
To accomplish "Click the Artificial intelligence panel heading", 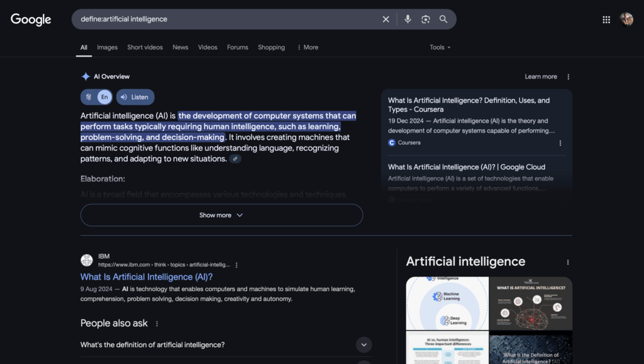I will 465,262.
